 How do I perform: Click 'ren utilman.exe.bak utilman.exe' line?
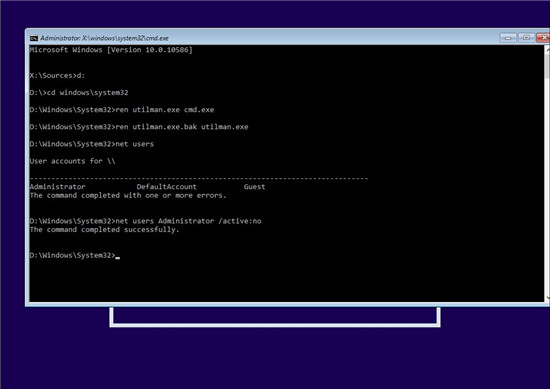pyautogui.click(x=139, y=127)
